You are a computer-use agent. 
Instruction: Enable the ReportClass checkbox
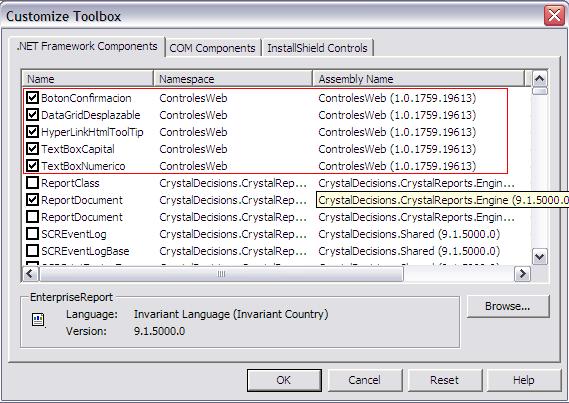click(x=32, y=183)
